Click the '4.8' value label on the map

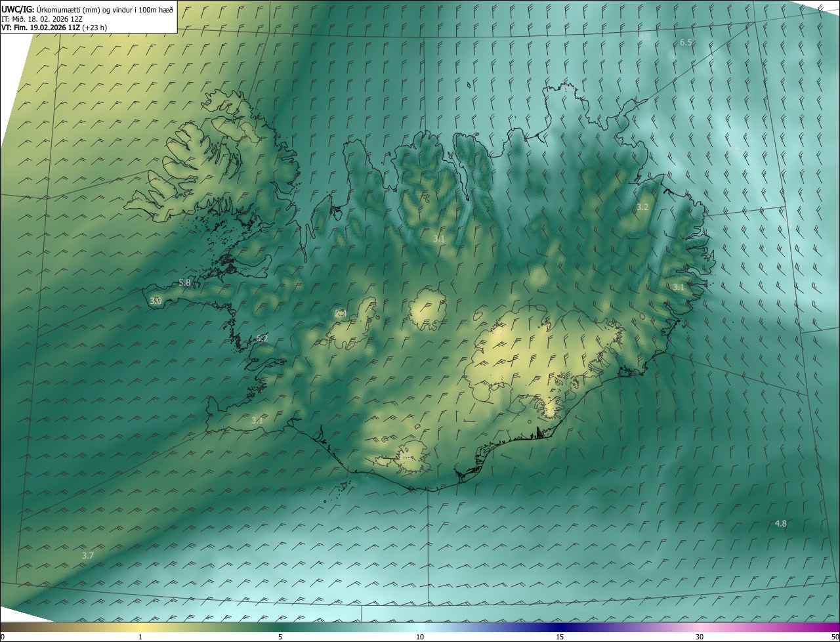pos(781,523)
